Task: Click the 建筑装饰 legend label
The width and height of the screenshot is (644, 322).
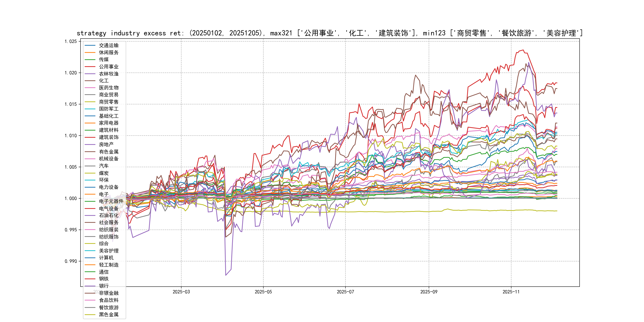Action: click(109, 137)
